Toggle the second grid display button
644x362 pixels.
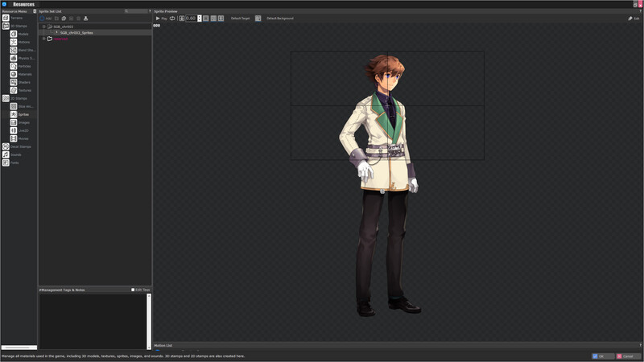point(213,19)
